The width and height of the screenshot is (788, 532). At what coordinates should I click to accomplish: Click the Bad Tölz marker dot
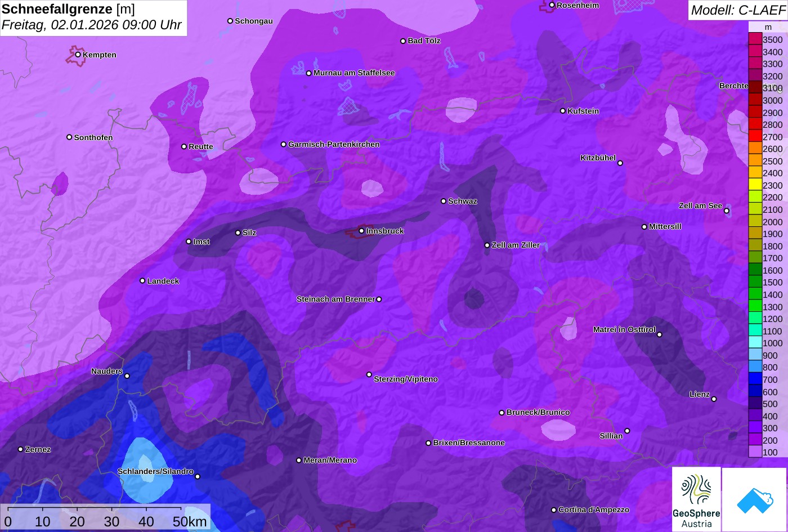403,41
